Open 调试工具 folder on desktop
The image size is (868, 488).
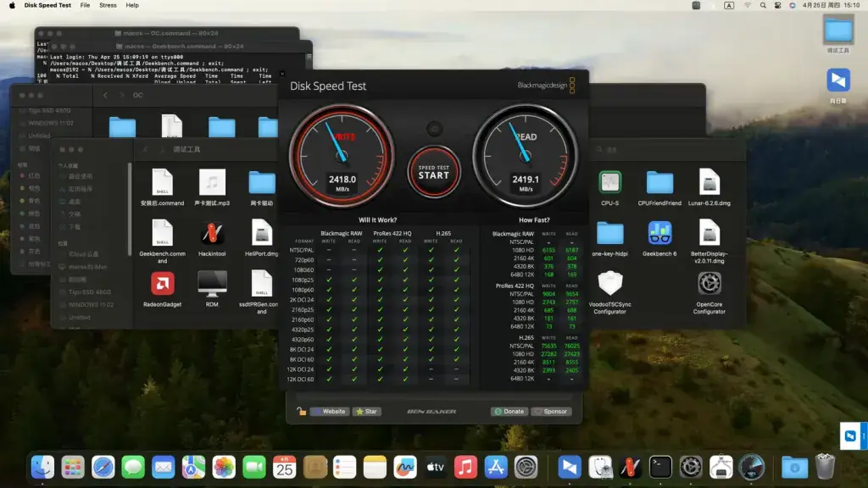pyautogui.click(x=838, y=34)
